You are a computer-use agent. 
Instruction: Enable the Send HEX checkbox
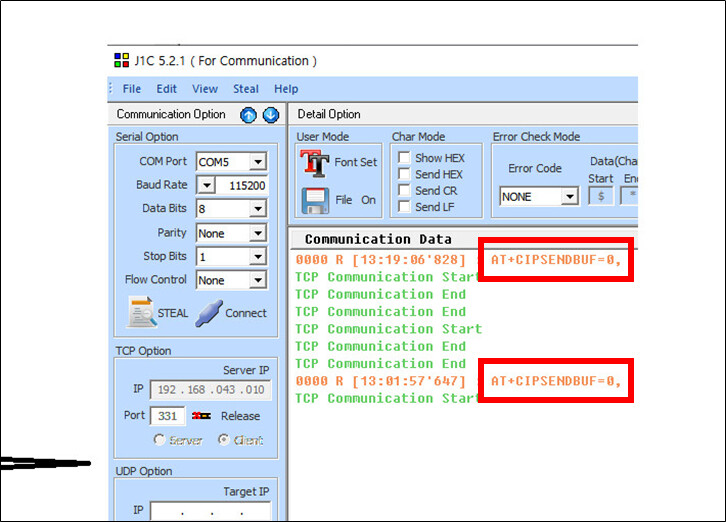404,174
